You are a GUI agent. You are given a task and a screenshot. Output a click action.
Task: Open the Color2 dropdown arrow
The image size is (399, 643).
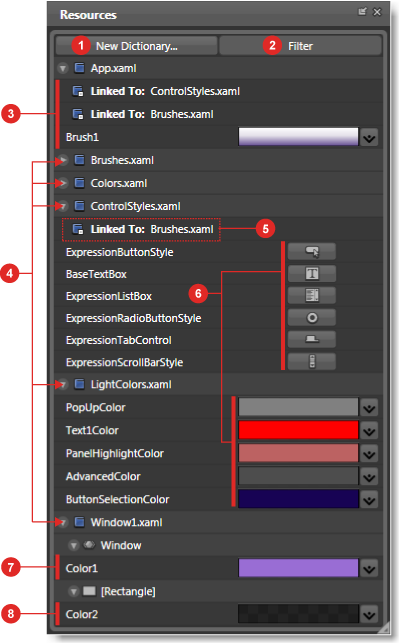pos(369,615)
